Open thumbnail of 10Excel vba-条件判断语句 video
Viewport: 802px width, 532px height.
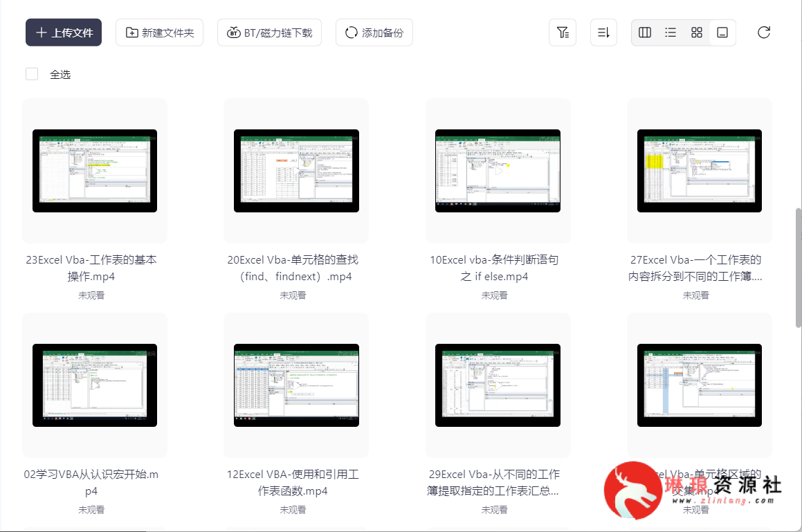[x=498, y=171]
